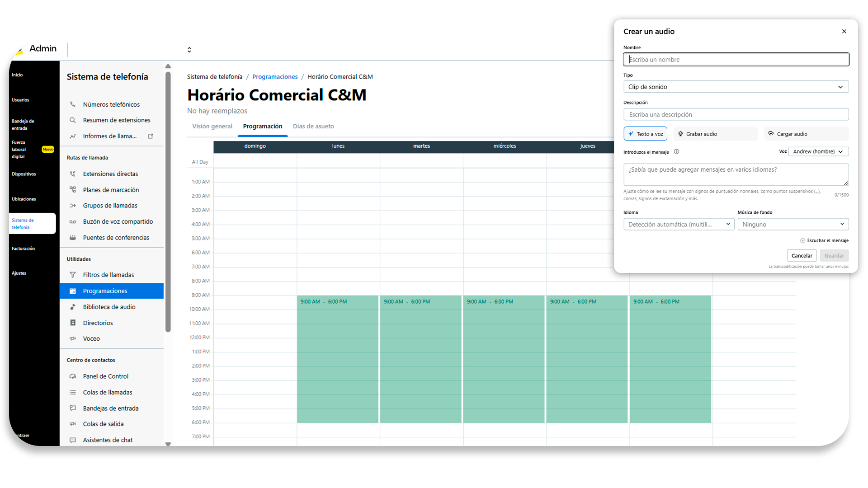Select the Texto a voz option
The image size is (868, 488).
[645, 134]
